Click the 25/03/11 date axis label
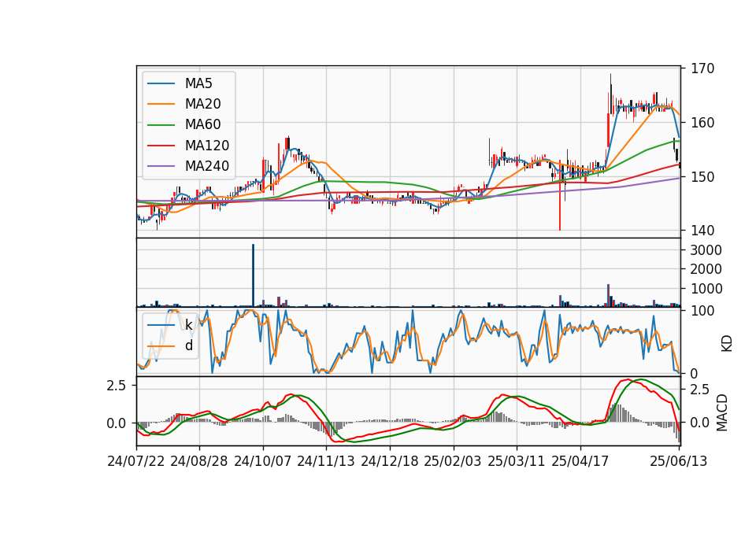Viewport: 756px width, 543px height. point(517,461)
